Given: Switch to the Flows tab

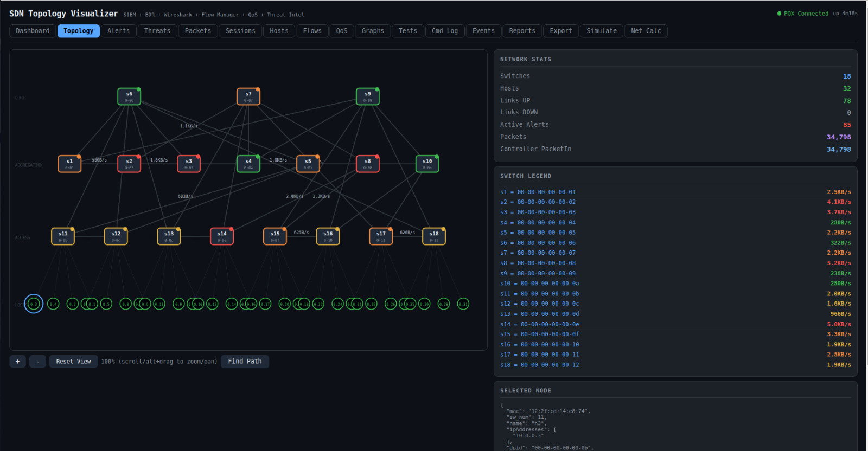Looking at the screenshot, I should coord(312,31).
